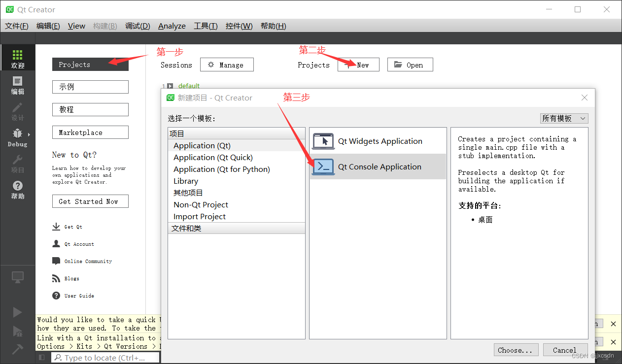This screenshot has height=364, width=622.
Task: Open the Welcome (欢迎) mode
Action: click(18, 58)
